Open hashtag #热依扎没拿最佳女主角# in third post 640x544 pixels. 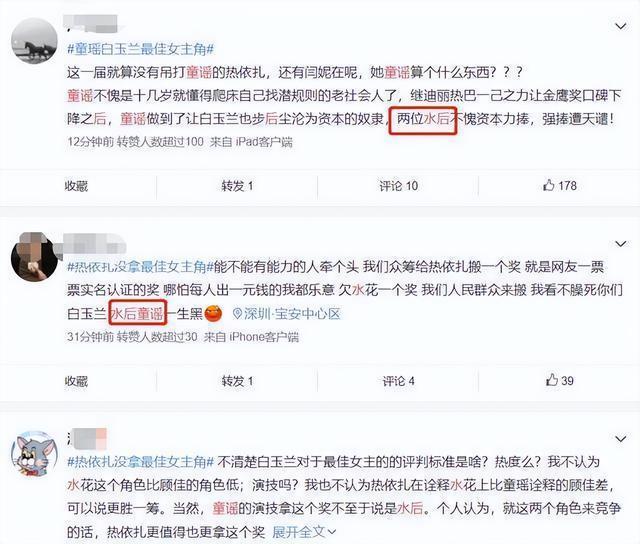(x=140, y=462)
